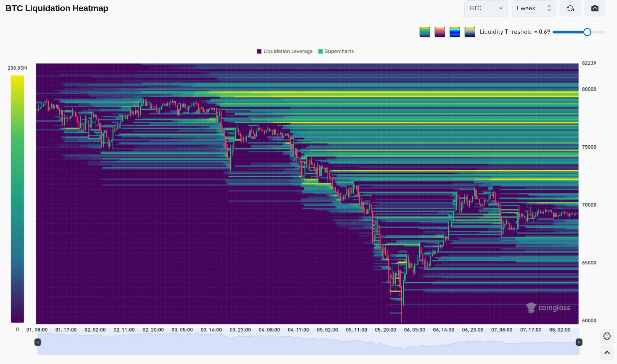Open the BTC symbol dropdown

pyautogui.click(x=486, y=8)
